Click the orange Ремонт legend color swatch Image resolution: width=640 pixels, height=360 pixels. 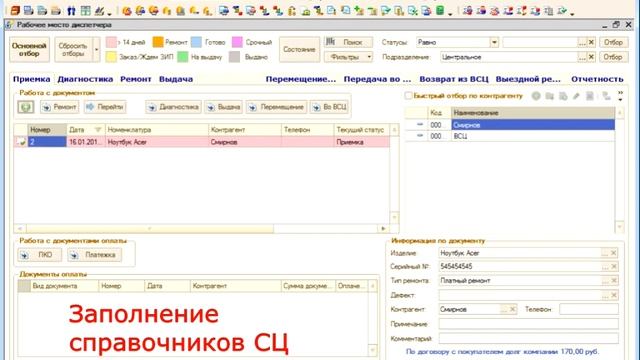click(x=158, y=42)
